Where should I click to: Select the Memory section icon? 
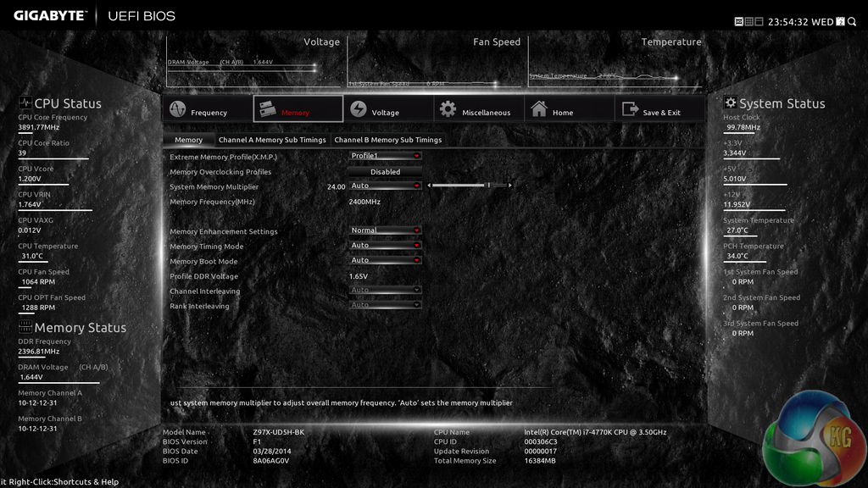click(x=268, y=109)
